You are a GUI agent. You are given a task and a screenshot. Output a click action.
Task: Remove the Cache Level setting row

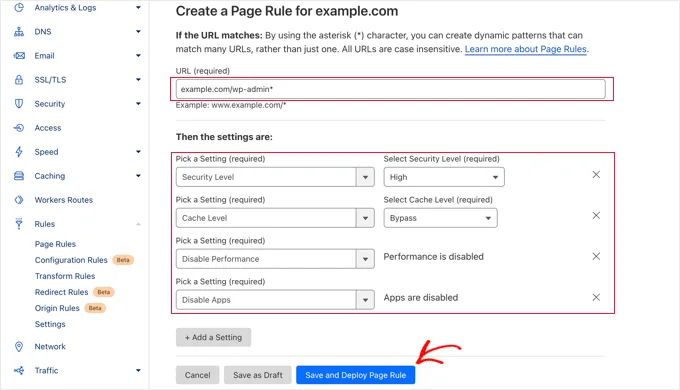point(596,216)
